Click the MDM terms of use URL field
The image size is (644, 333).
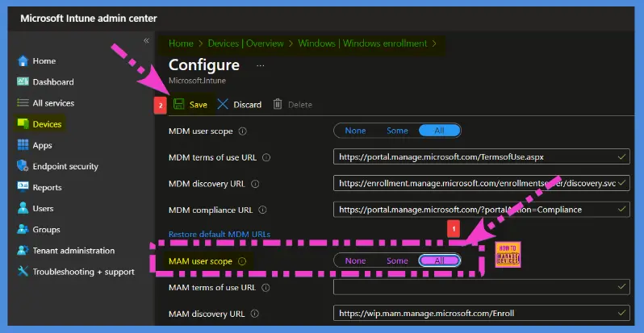481,156
